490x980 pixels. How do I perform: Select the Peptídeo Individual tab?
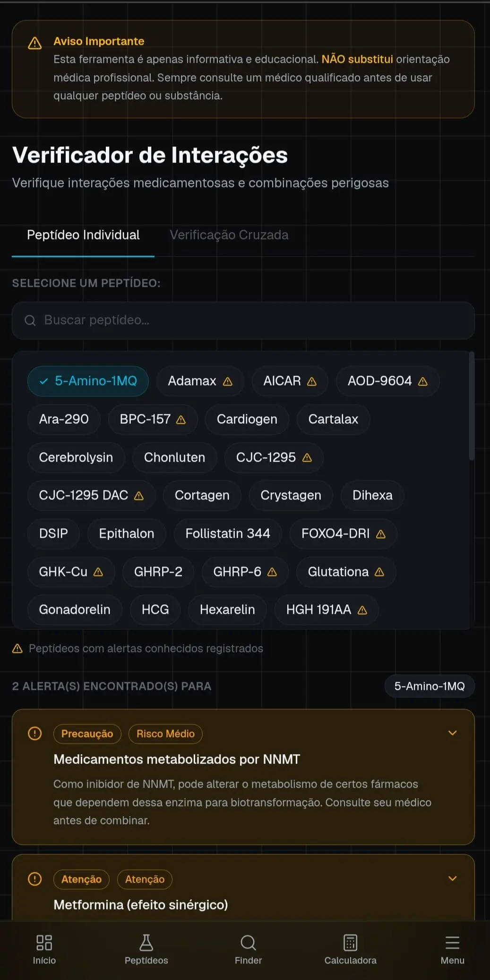pos(83,235)
